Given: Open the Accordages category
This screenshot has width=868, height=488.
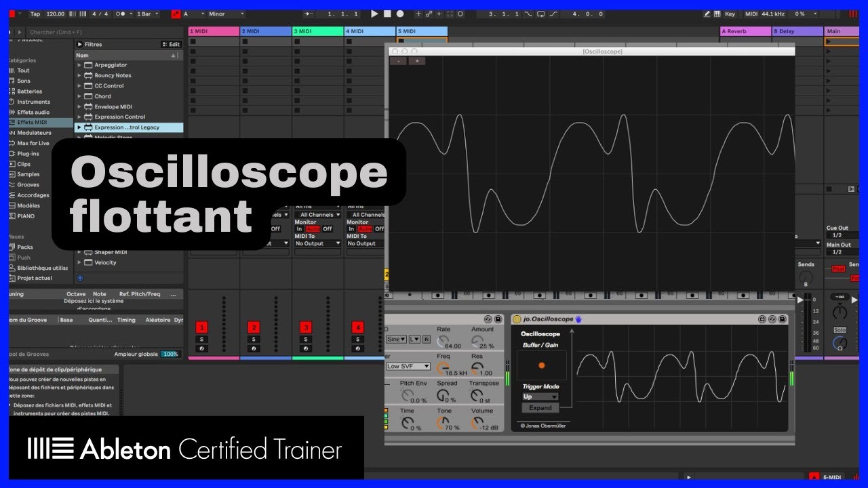Looking at the screenshot, I should coord(33,195).
